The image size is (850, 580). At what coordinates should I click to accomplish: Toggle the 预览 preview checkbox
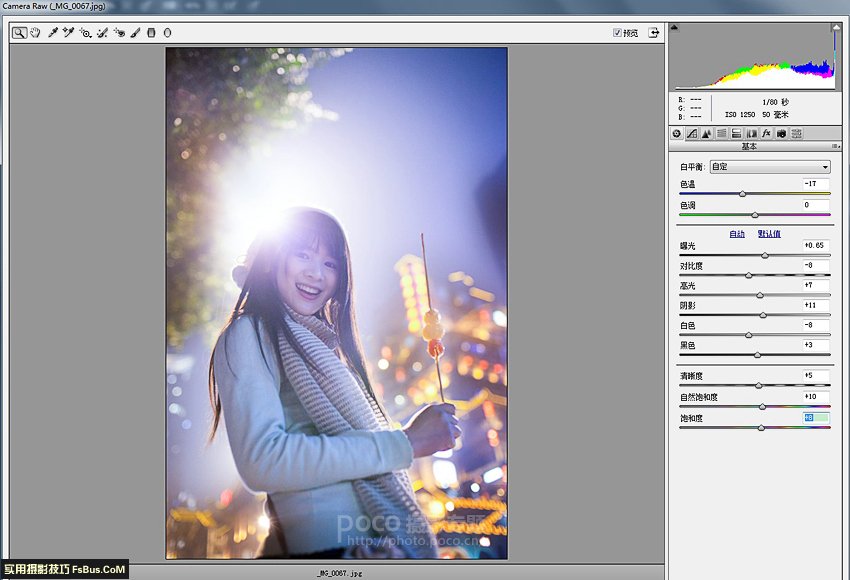(x=617, y=33)
